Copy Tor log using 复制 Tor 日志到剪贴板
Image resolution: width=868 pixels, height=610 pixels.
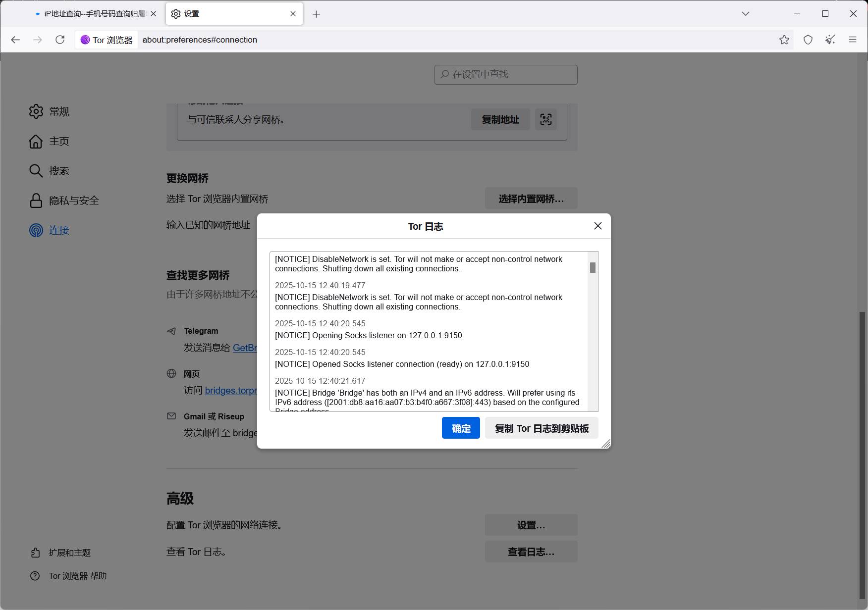click(x=541, y=428)
